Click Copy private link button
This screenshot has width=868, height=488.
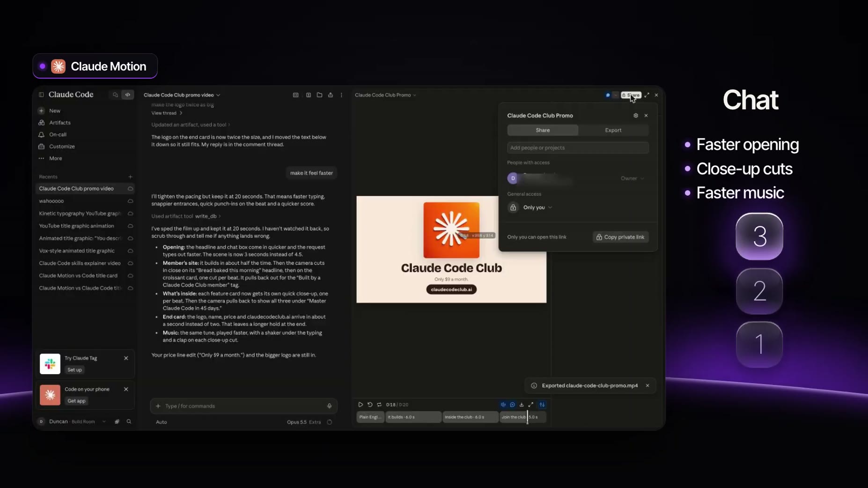620,237
